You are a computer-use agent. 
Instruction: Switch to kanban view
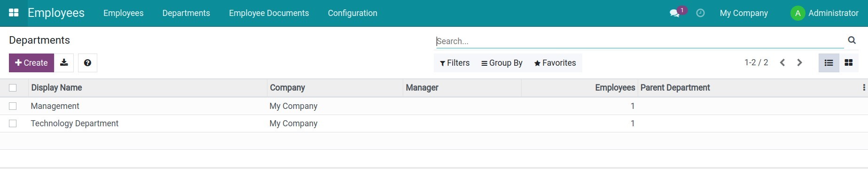pos(849,62)
